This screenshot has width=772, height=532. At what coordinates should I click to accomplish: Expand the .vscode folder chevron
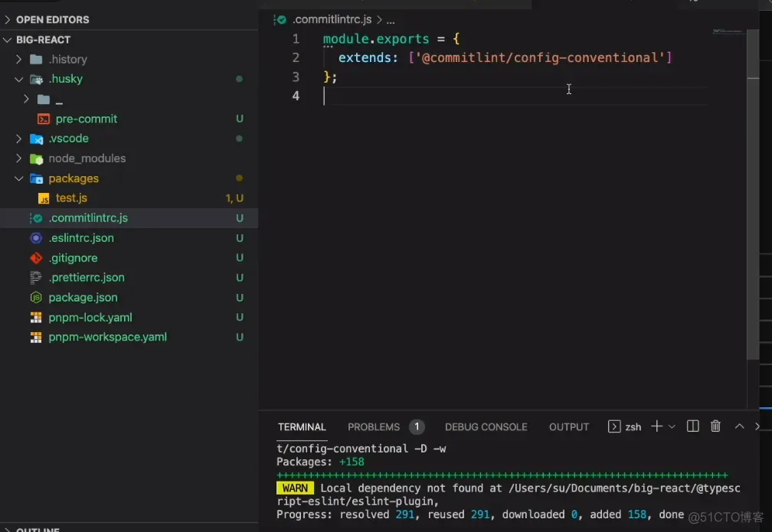point(18,139)
